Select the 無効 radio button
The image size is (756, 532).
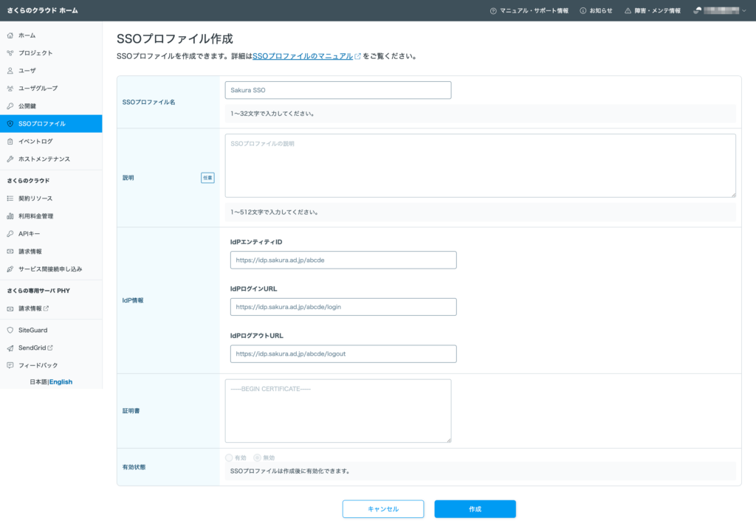[x=257, y=457]
